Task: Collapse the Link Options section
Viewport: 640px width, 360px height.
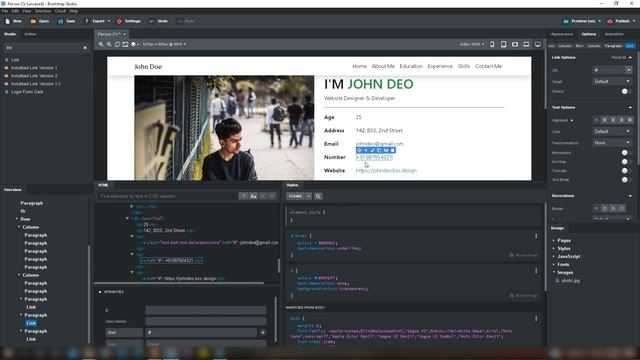Action: (x=630, y=58)
